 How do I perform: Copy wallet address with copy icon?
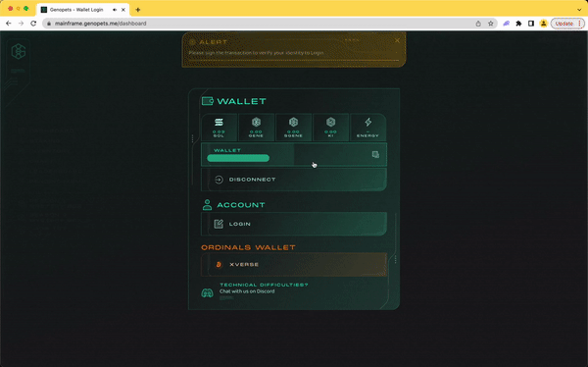(x=375, y=154)
